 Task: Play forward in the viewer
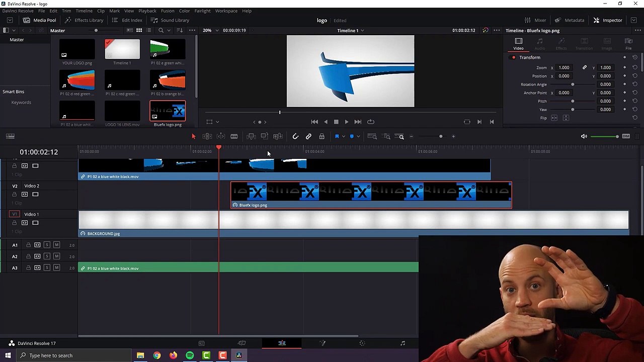346,122
